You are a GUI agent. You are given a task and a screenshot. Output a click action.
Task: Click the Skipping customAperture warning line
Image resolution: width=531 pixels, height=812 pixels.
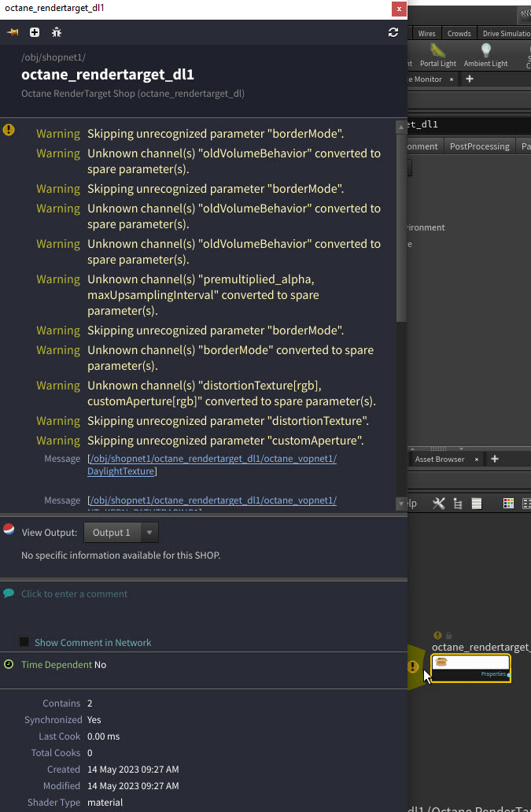point(226,441)
